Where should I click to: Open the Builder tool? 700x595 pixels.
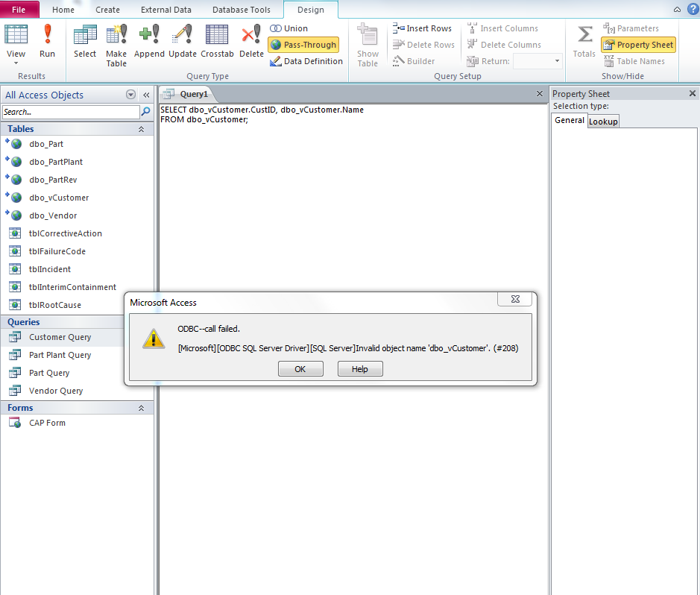(x=414, y=61)
